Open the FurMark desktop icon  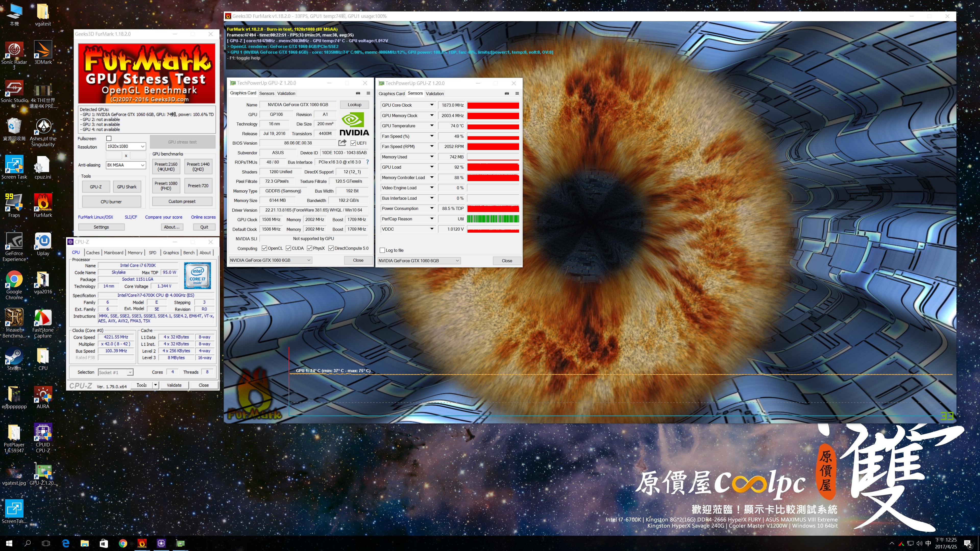pyautogui.click(x=43, y=205)
